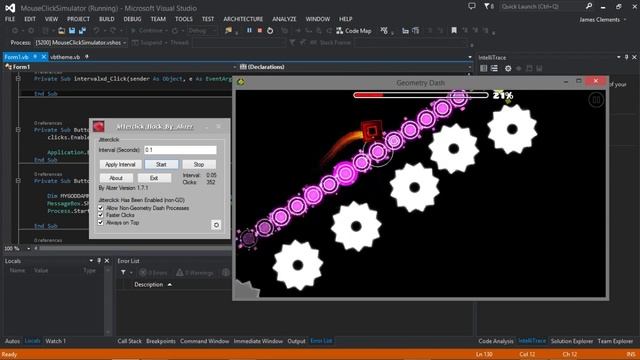The width and height of the screenshot is (640, 360).
Task: Switch to the vbtheme.vb tab
Action: [65, 57]
